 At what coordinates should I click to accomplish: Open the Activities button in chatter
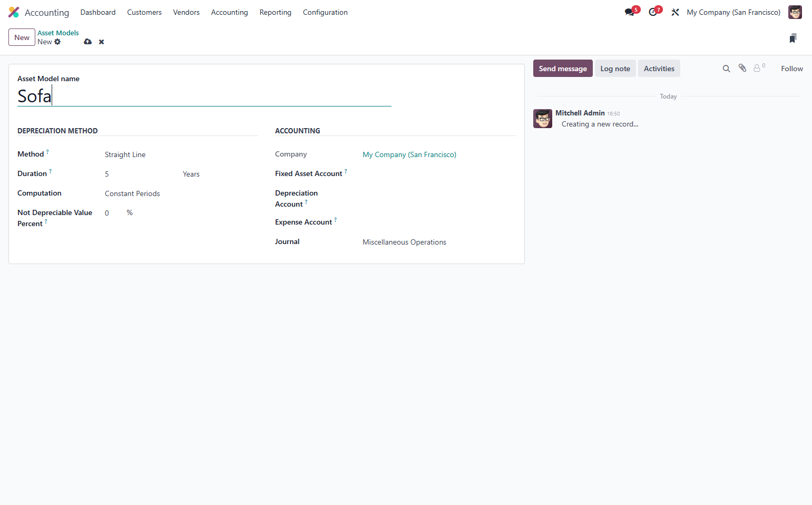point(659,69)
